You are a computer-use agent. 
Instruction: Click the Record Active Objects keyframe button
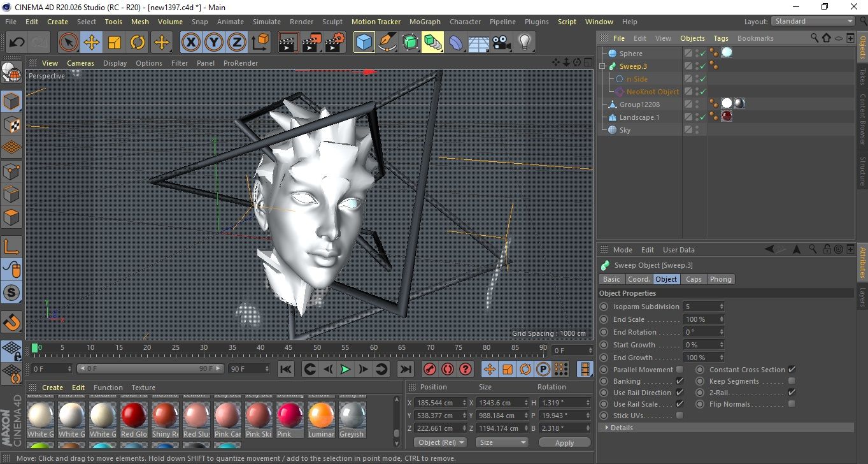click(x=430, y=369)
